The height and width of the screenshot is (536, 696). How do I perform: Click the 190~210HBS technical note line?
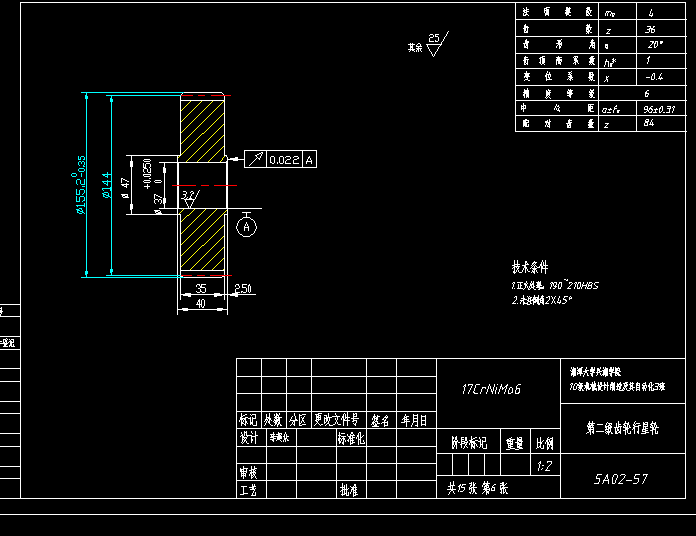[x=555, y=285]
